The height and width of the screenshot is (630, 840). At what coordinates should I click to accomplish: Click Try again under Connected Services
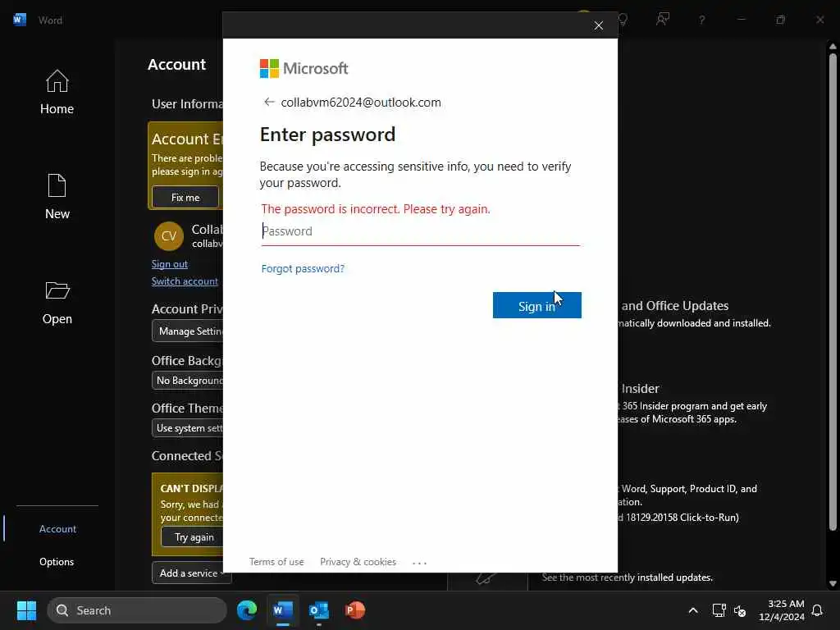pyautogui.click(x=192, y=536)
